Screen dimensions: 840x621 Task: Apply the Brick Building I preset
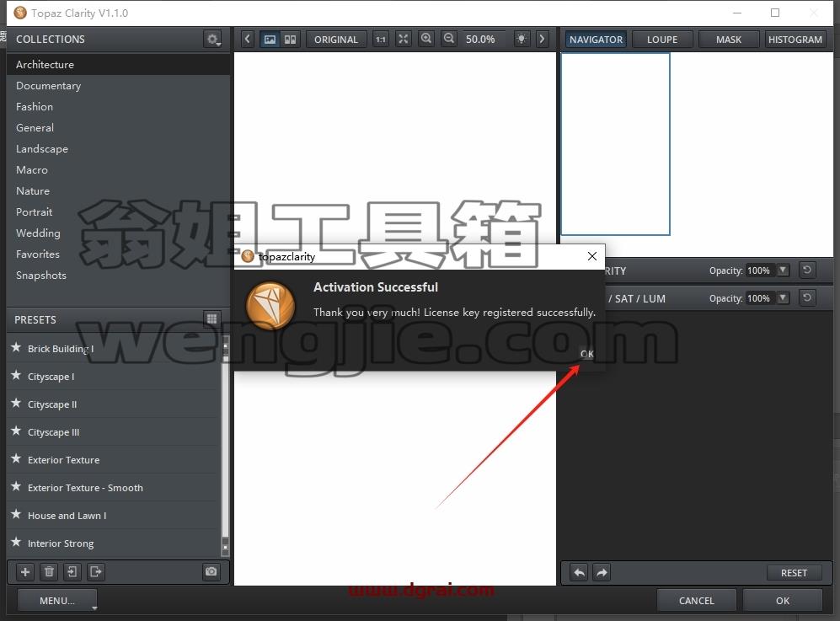114,348
